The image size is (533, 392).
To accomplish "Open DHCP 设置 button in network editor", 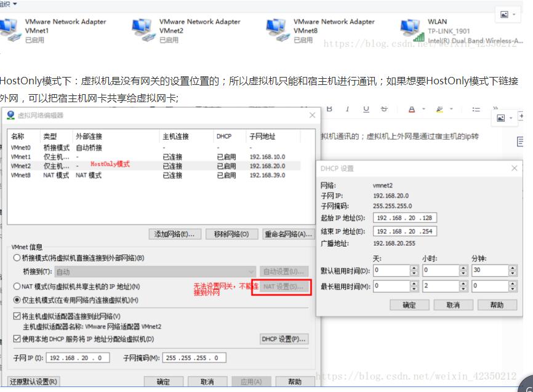I will click(x=284, y=339).
